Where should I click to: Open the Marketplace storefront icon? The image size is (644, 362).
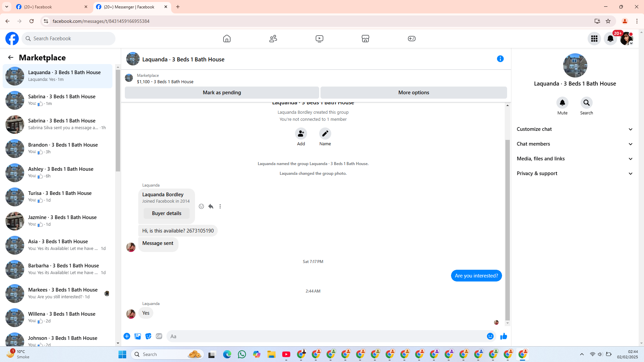click(x=365, y=39)
